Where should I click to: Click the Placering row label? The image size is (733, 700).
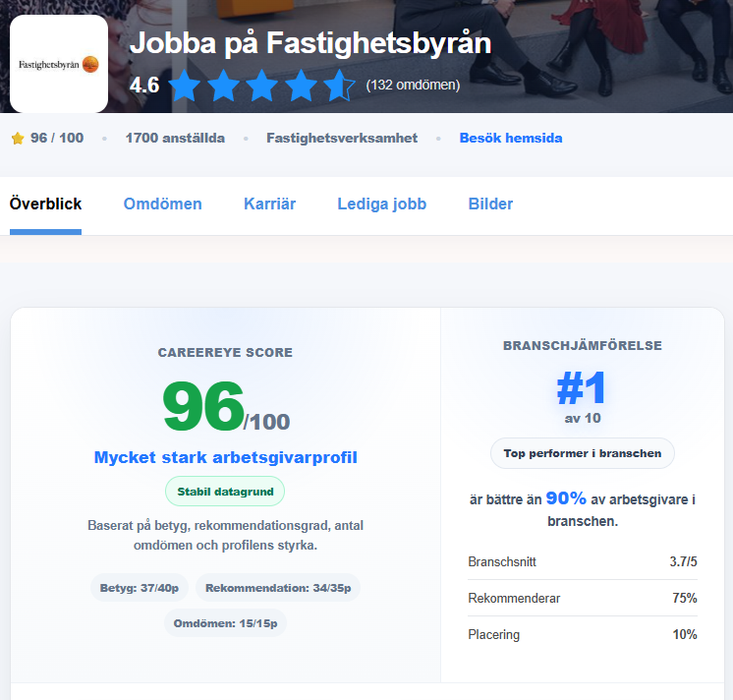pos(493,634)
